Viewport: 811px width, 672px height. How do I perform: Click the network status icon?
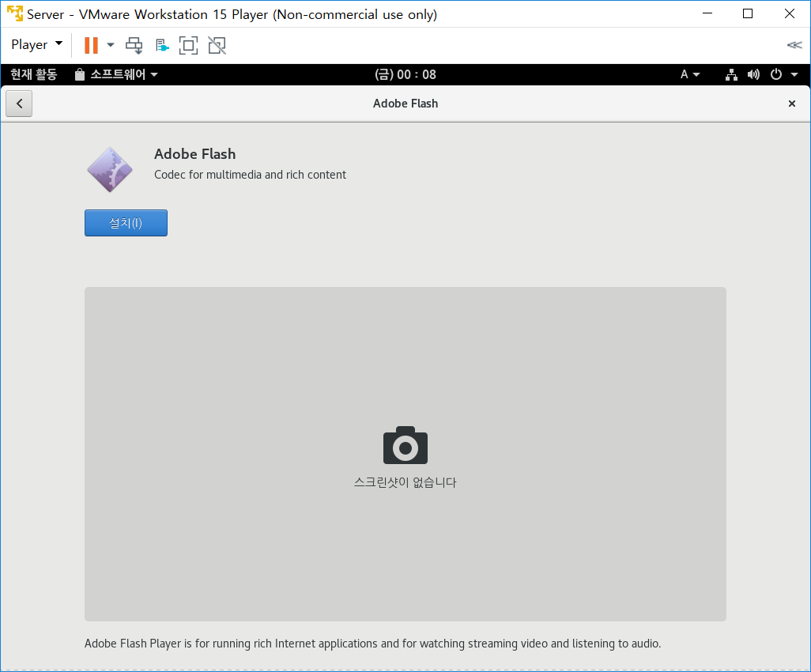(731, 74)
